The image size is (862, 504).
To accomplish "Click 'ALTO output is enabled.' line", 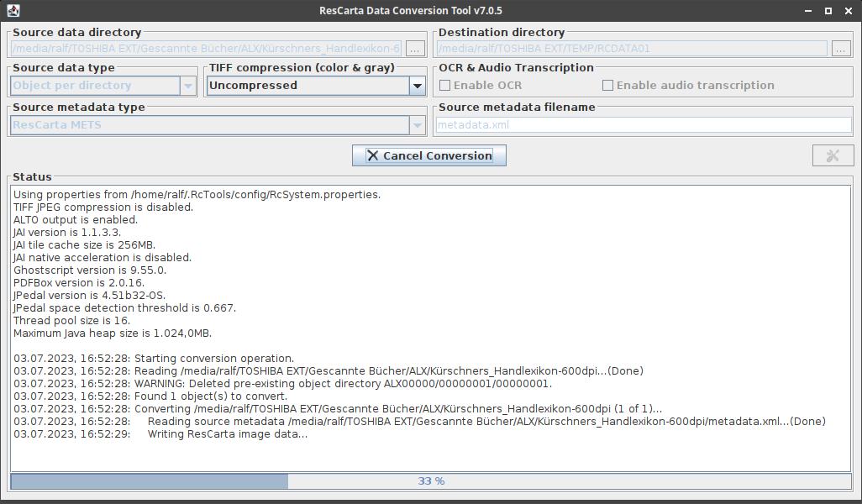I will coord(76,219).
